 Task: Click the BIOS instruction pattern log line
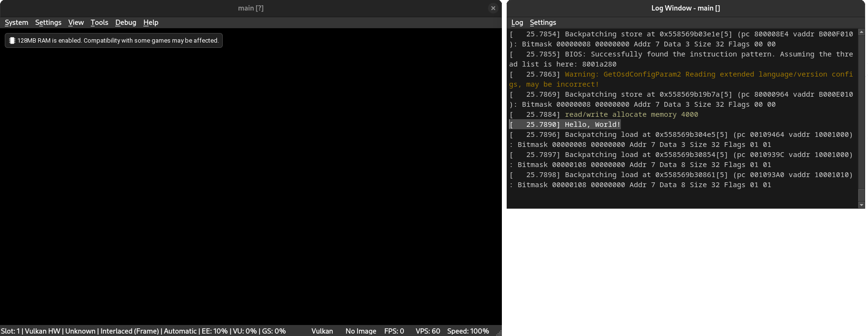(x=681, y=59)
